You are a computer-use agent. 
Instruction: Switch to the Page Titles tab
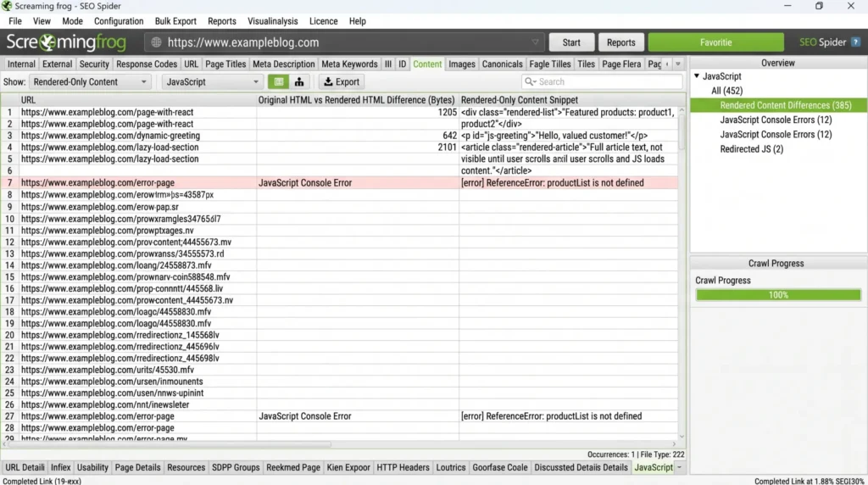(x=225, y=64)
